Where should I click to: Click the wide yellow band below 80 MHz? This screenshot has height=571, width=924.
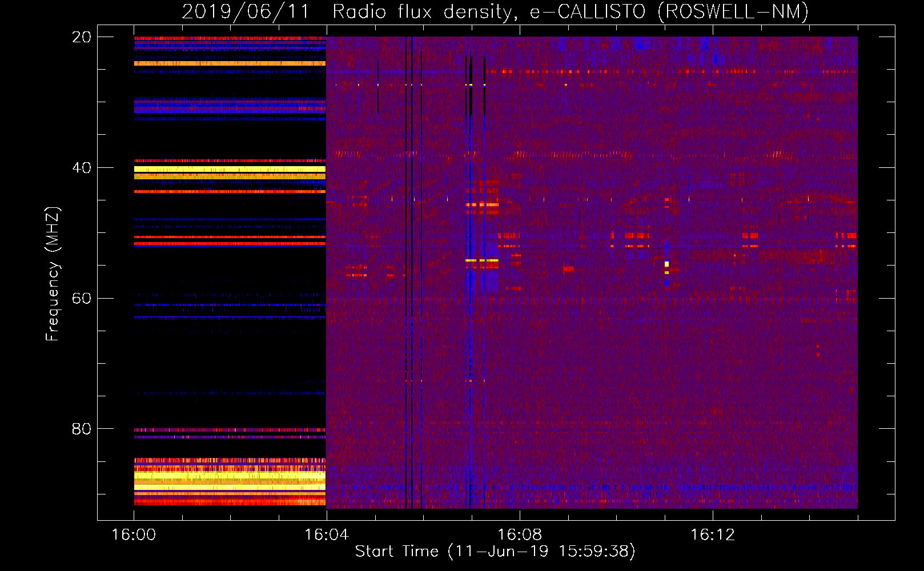[230, 476]
